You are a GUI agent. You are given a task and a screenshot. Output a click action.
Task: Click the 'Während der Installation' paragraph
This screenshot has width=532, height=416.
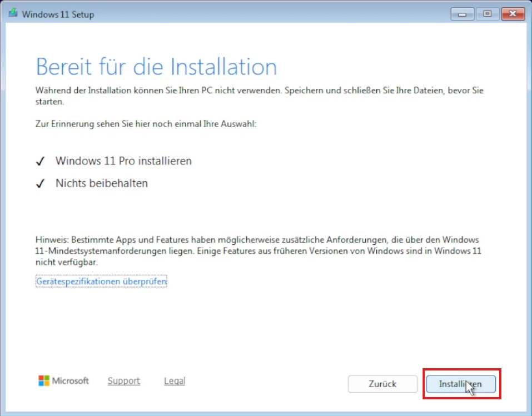click(x=260, y=96)
